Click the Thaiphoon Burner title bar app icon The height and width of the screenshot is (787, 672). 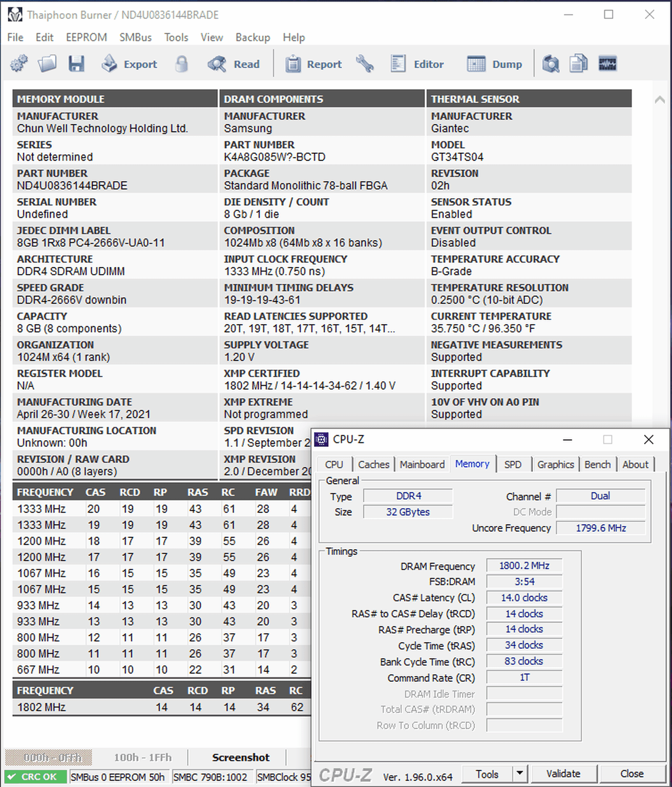[15, 15]
